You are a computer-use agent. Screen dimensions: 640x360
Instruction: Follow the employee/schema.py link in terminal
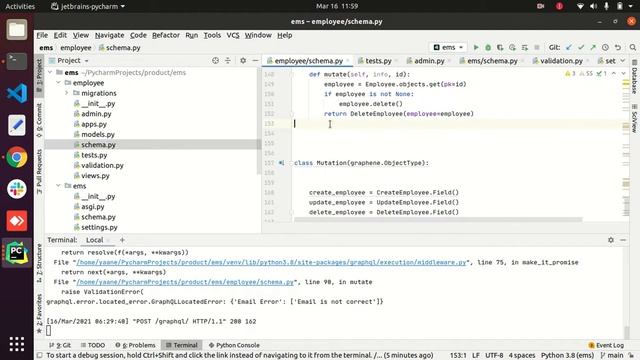[x=185, y=282]
